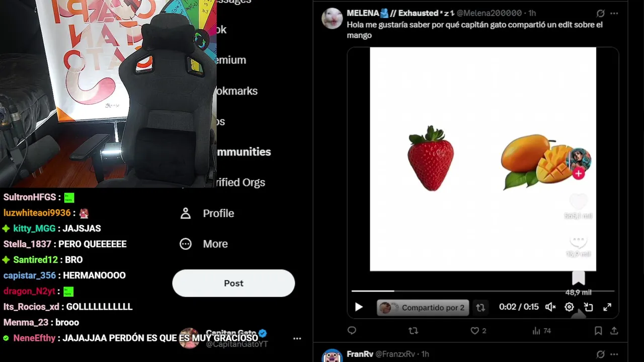The image size is (644, 362).
Task: Open video settings gear icon
Action: click(569, 307)
